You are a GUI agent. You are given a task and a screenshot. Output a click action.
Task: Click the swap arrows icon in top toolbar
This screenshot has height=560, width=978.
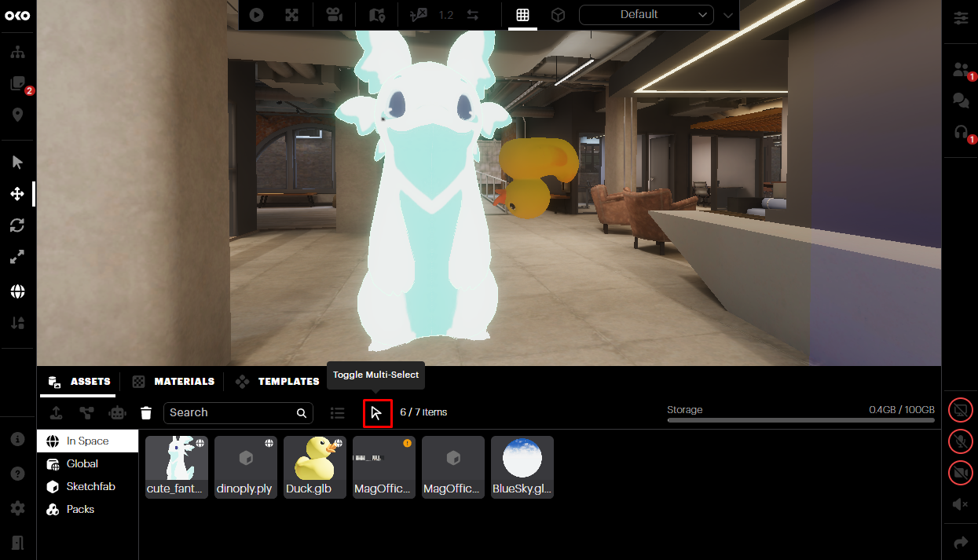click(x=473, y=14)
